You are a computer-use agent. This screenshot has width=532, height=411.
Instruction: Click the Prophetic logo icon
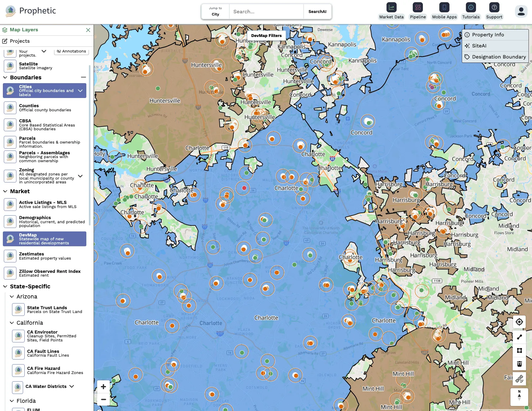click(10, 11)
